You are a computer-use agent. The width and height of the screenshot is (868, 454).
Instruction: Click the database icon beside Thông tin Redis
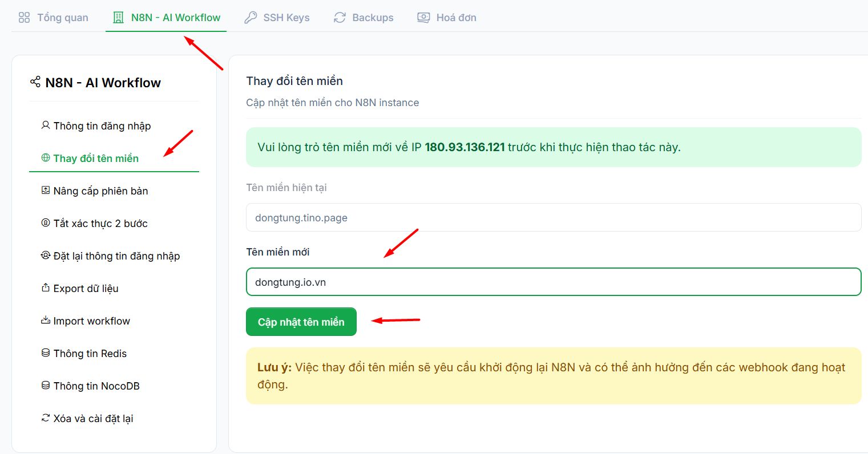coord(46,353)
